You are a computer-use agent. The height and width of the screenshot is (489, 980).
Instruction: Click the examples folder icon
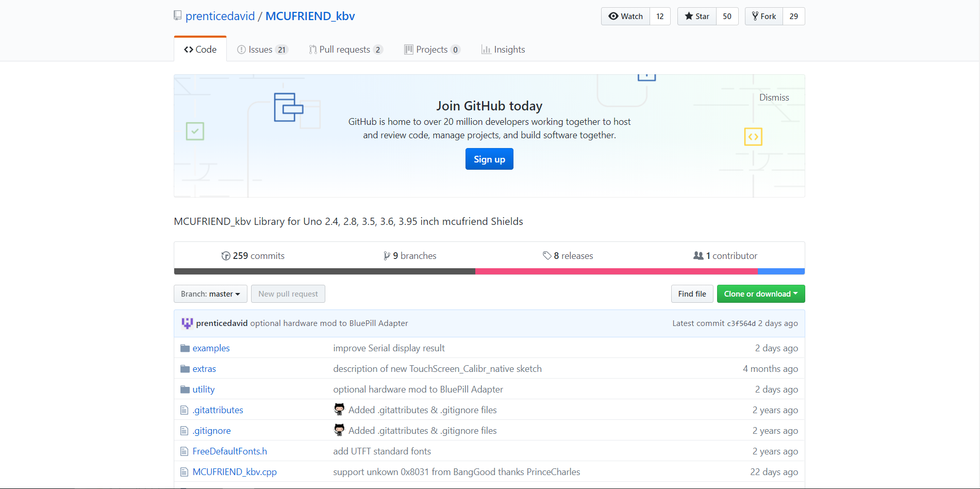point(185,348)
